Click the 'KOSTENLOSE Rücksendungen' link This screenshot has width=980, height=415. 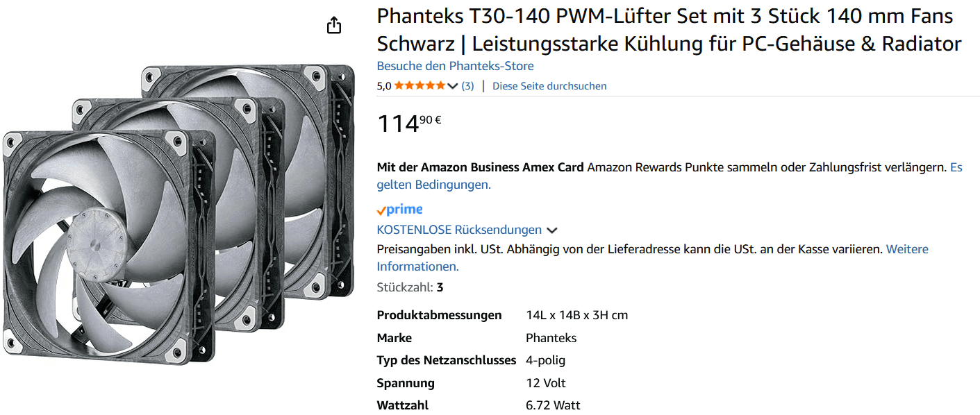click(459, 230)
